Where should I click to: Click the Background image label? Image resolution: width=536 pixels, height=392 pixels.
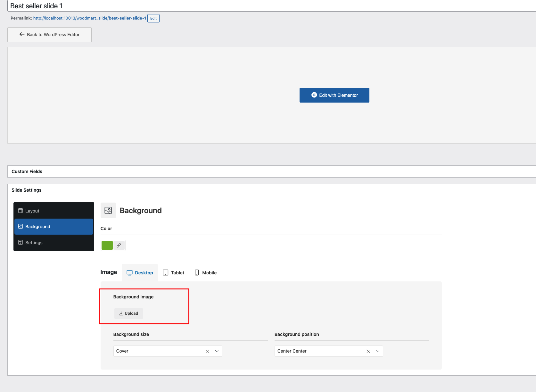[x=133, y=297]
